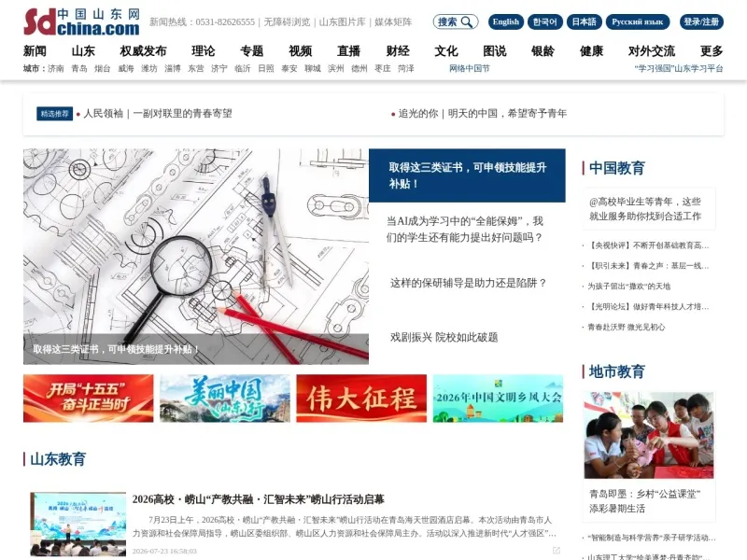Open 为孩子留出"撒欢"的天地 article
747x560 pixels.
coord(628,287)
